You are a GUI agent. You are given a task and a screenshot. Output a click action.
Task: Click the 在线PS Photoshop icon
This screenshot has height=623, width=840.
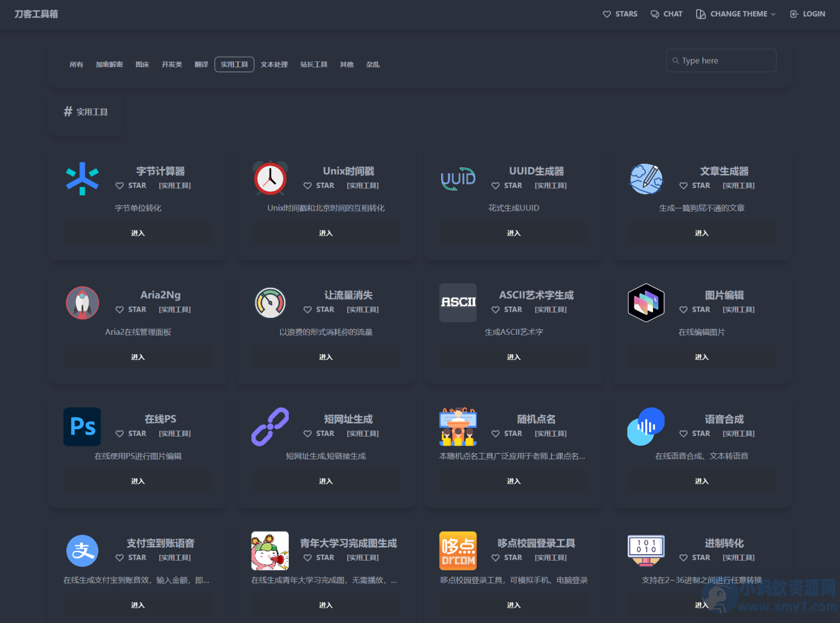coord(82,427)
